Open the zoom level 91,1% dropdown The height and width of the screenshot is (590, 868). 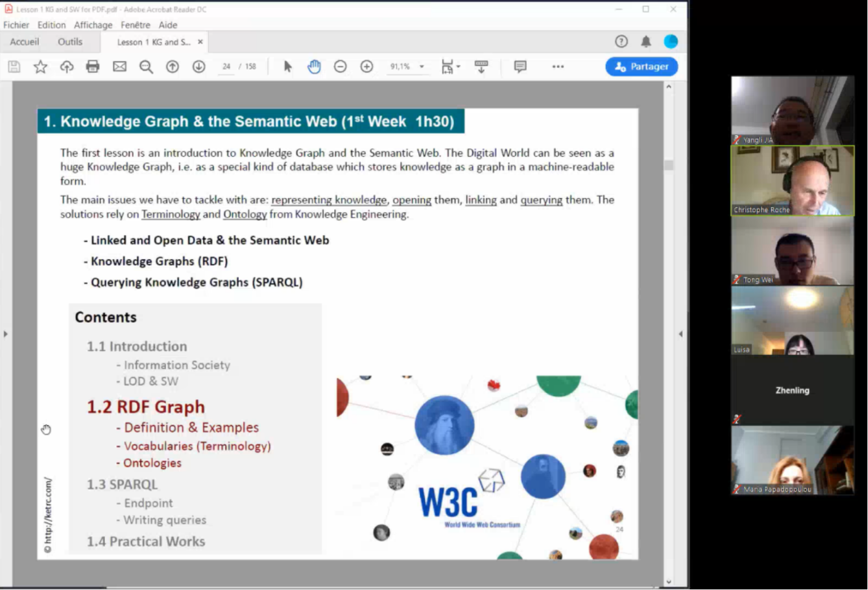[422, 67]
